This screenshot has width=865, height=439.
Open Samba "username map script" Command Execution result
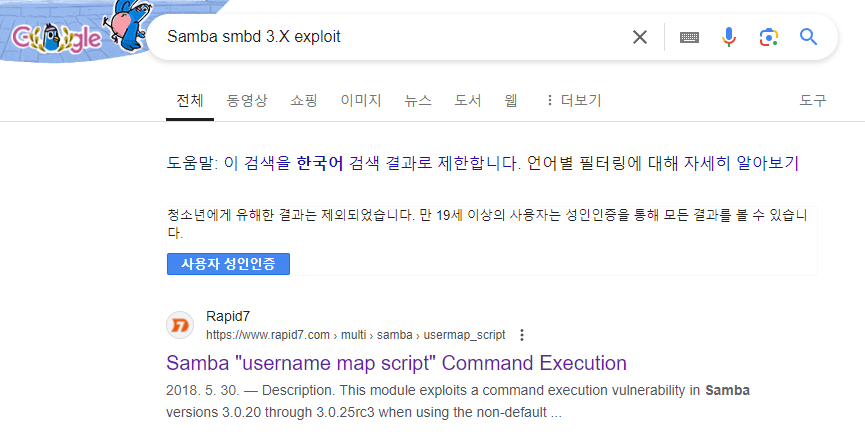[x=396, y=363]
